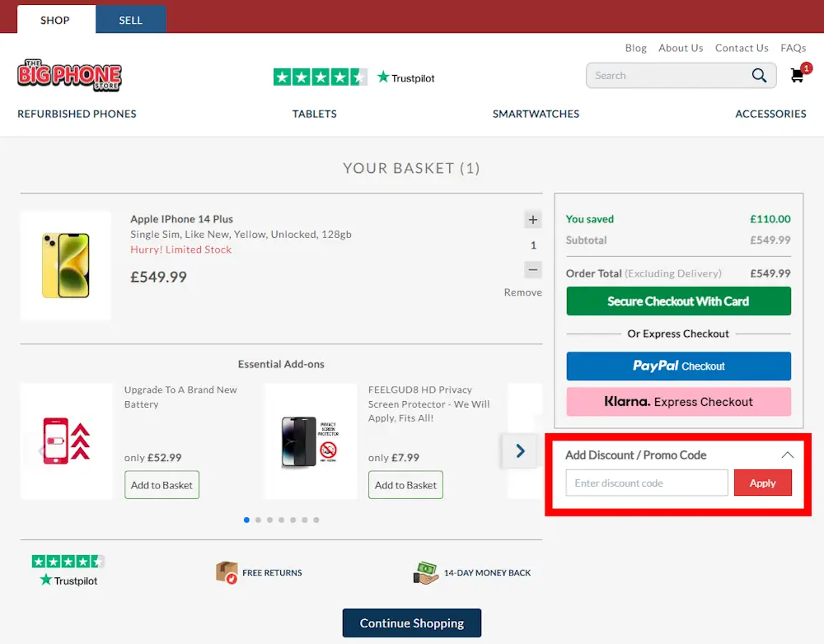Select the third carousel dot

(x=269, y=520)
